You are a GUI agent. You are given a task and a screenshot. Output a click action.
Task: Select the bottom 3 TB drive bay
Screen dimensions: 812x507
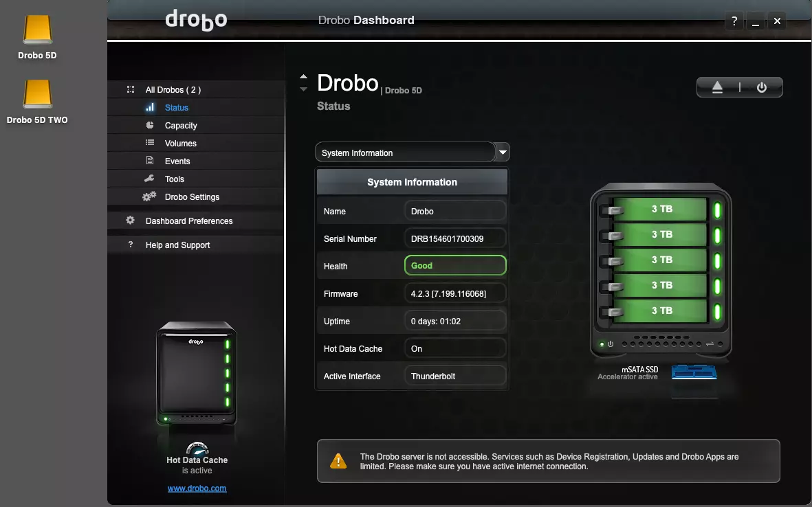click(660, 311)
